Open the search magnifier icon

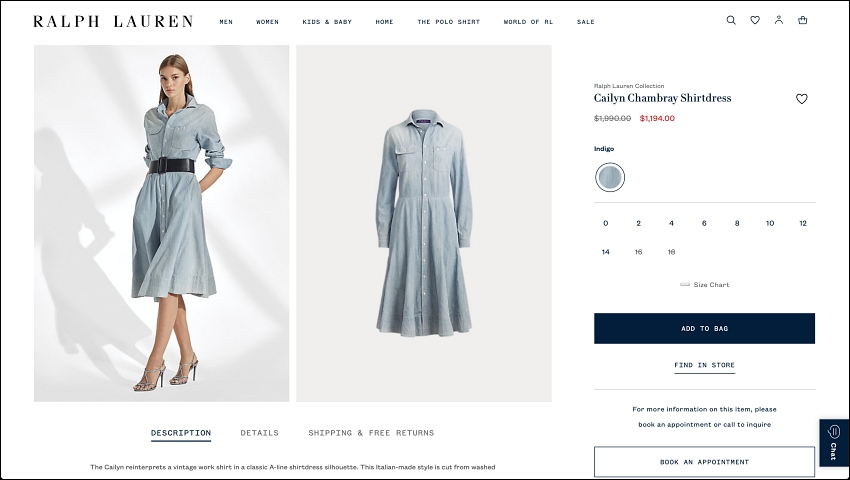click(731, 20)
